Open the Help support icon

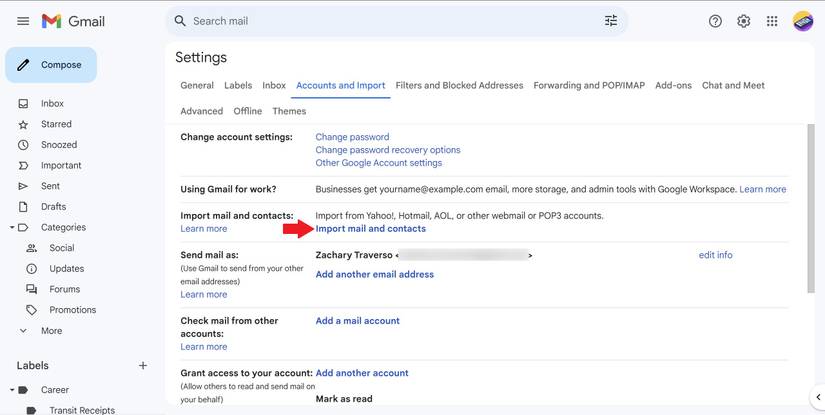715,21
